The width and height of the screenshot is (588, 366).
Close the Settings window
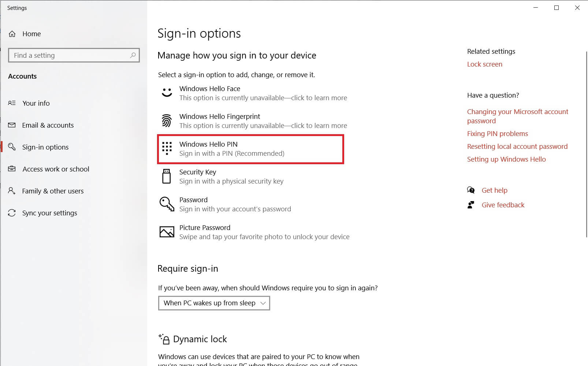coord(577,8)
